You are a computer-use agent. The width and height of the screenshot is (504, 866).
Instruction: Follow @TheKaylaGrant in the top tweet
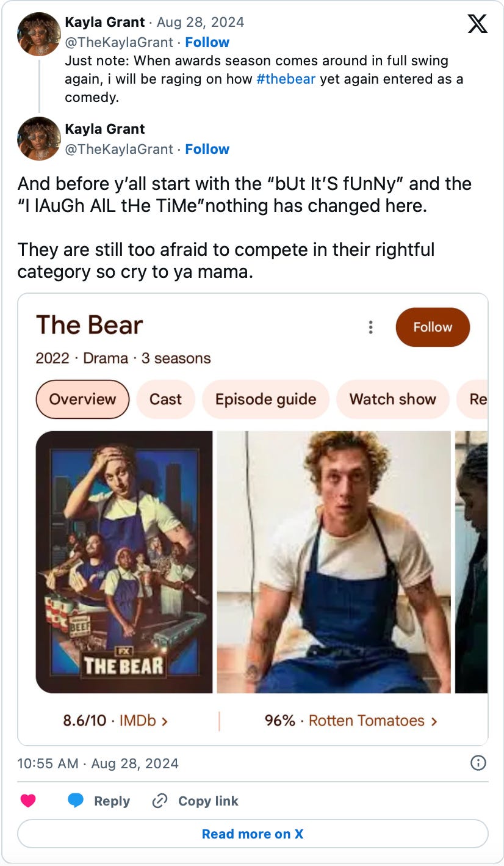207,42
